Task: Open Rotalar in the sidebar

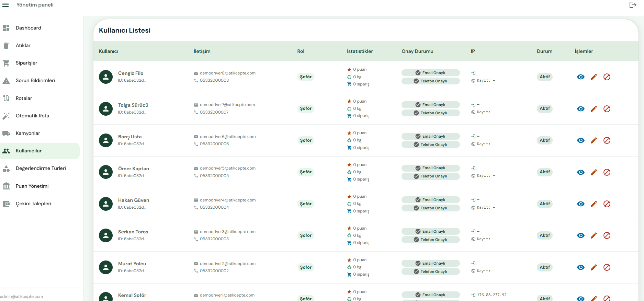Action: [40, 98]
